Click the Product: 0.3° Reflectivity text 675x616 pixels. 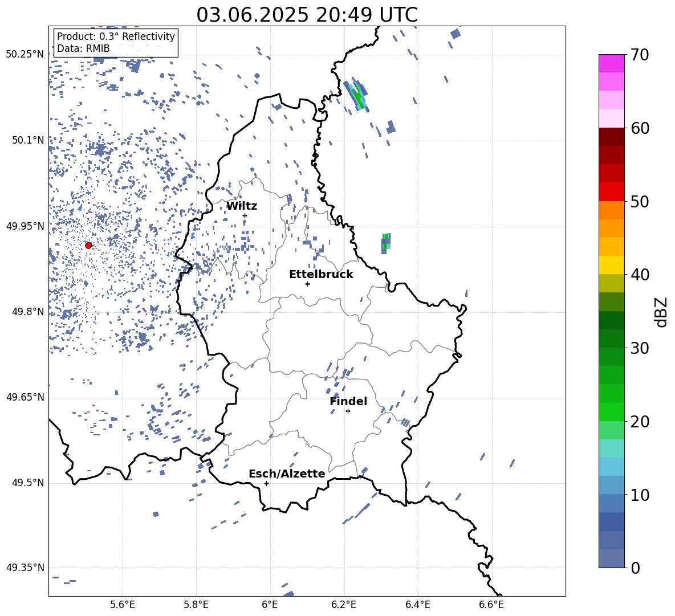coord(116,36)
